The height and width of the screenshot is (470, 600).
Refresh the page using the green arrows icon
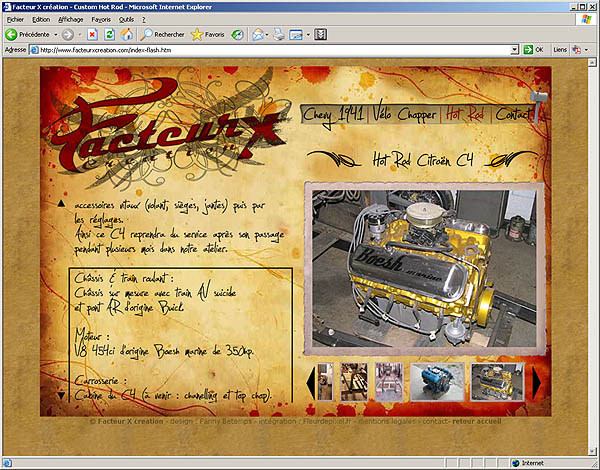tap(109, 34)
